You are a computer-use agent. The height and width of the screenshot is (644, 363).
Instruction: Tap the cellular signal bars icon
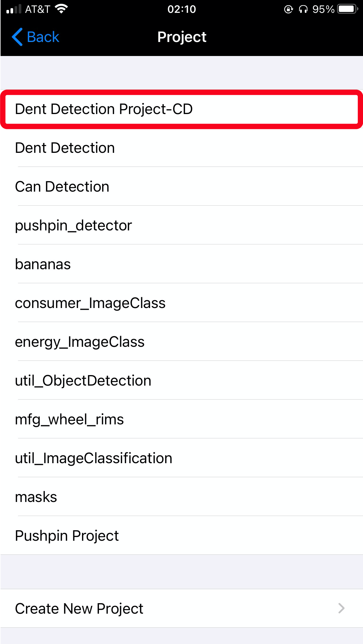pos(14,9)
